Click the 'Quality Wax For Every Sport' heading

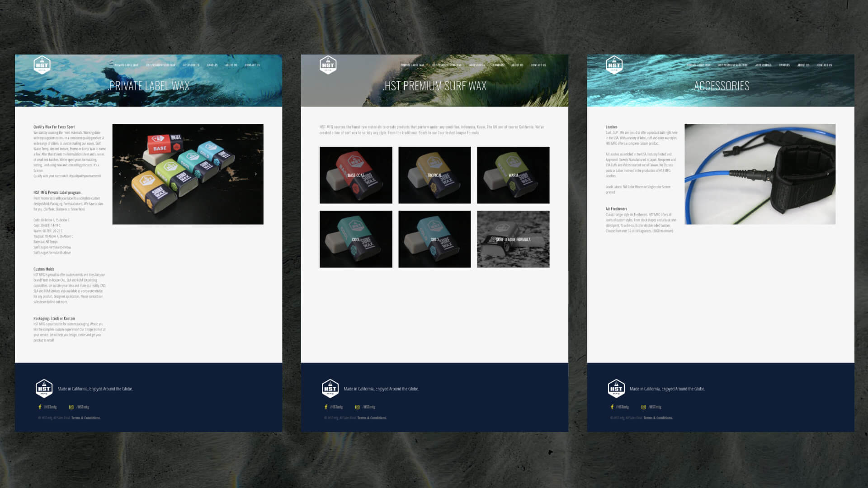(54, 127)
